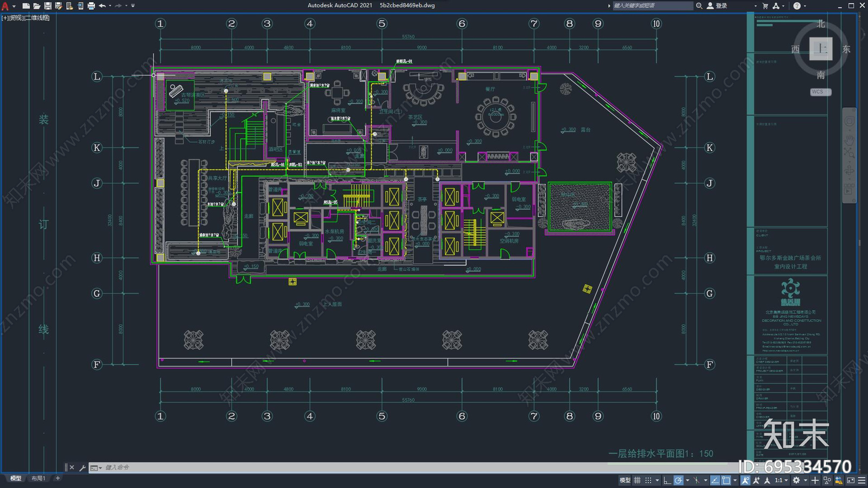Toggle annotation objects visibility
The width and height of the screenshot is (868, 488).
pos(745,480)
